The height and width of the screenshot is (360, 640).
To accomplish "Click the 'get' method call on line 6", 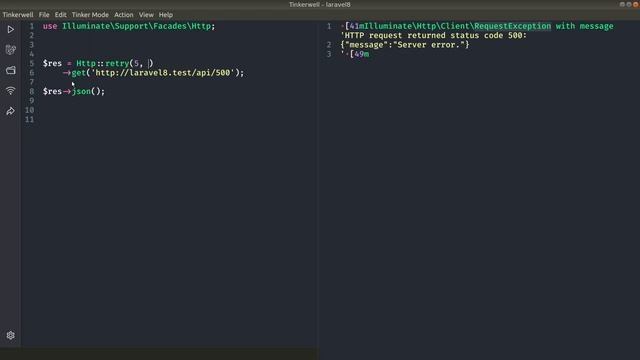I will 78,73.
